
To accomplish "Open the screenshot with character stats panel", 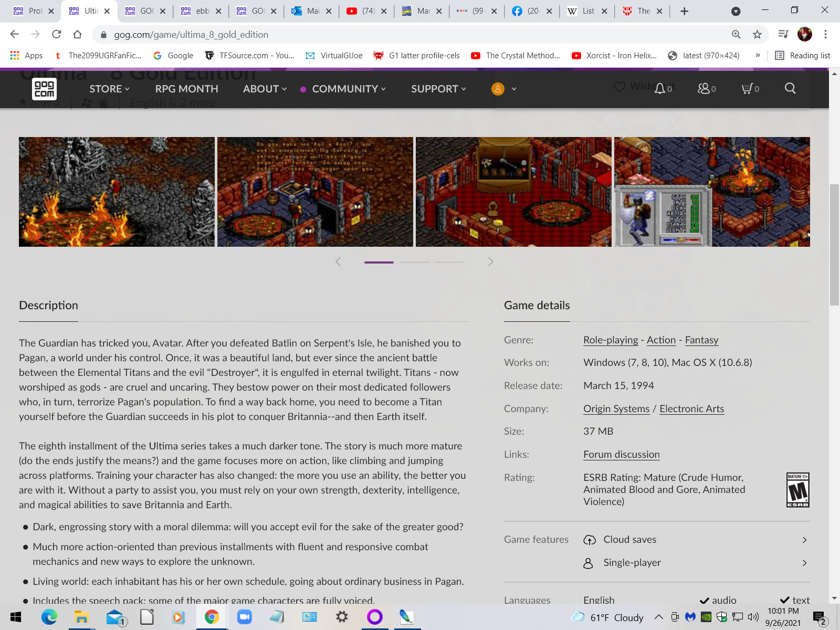I will [x=712, y=192].
